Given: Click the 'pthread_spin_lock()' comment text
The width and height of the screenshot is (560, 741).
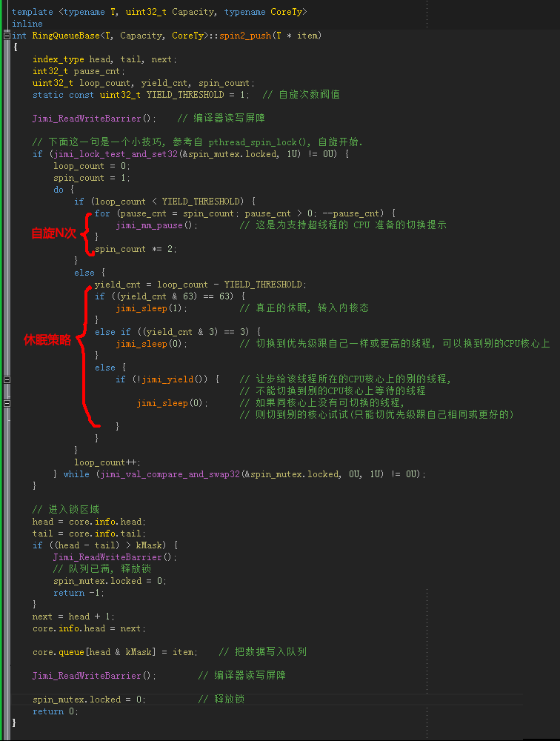Looking at the screenshot, I should pyautogui.click(x=259, y=142).
